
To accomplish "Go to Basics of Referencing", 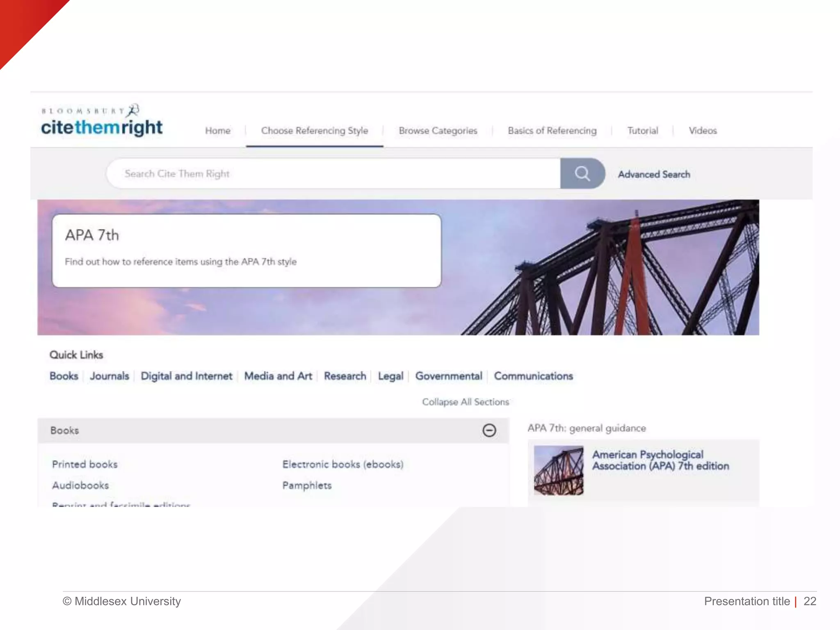I will click(x=552, y=131).
